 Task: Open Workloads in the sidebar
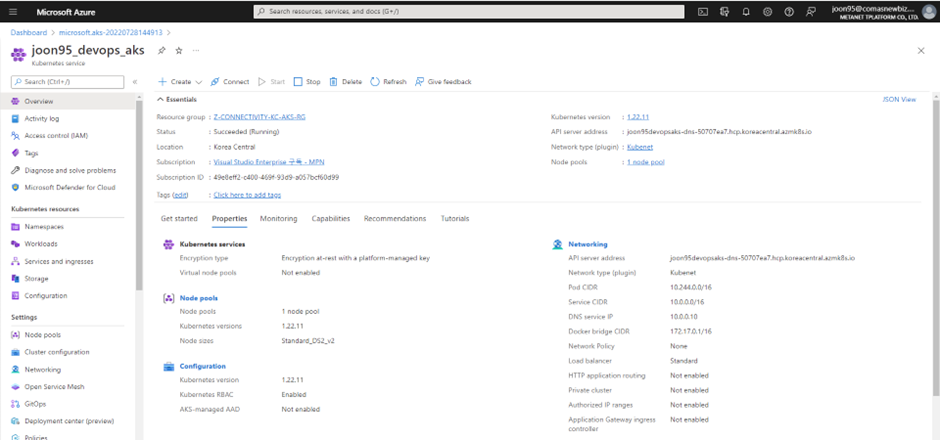(41, 244)
